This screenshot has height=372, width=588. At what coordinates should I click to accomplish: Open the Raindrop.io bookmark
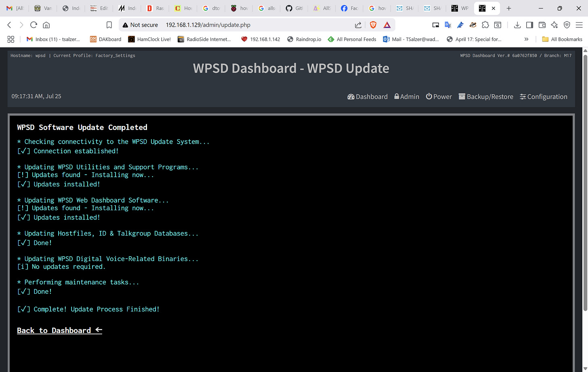(304, 39)
